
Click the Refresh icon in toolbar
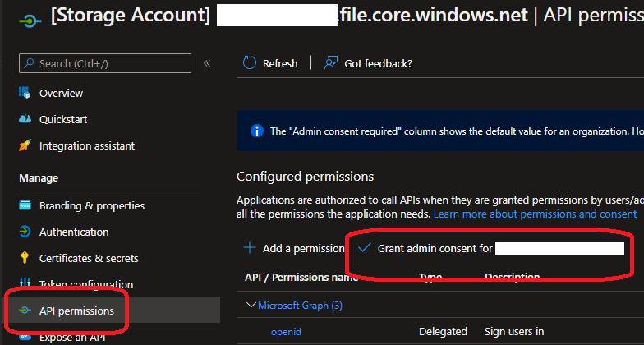coord(250,63)
